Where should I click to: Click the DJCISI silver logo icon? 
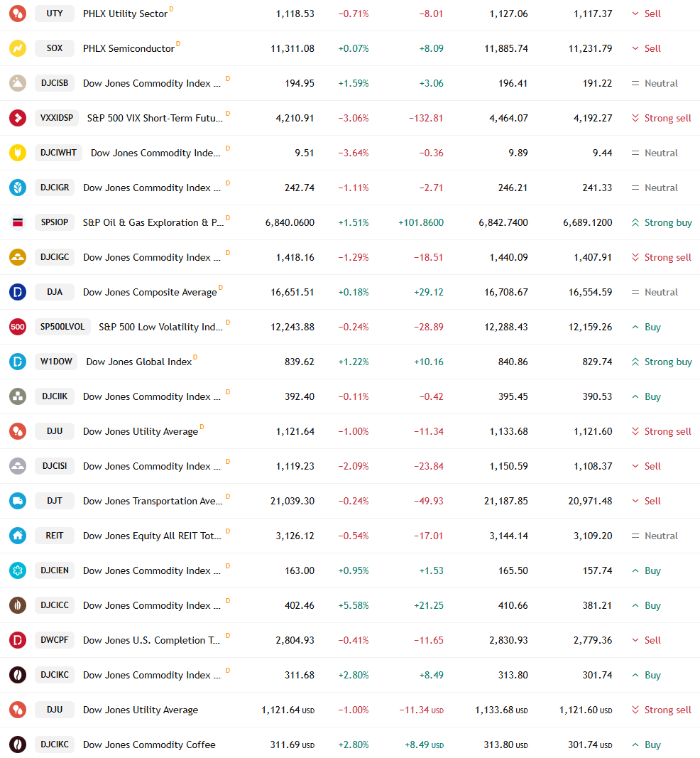pos(18,466)
